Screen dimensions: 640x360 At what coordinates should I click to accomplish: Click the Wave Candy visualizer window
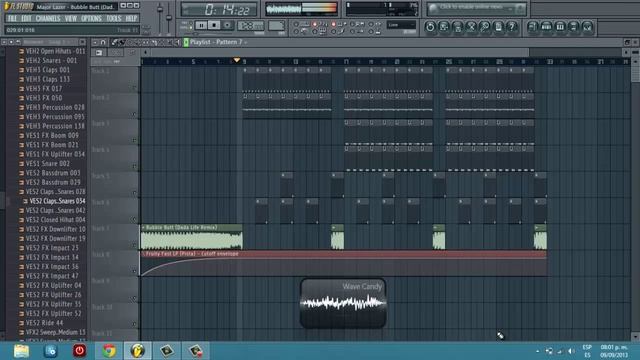[x=343, y=303]
